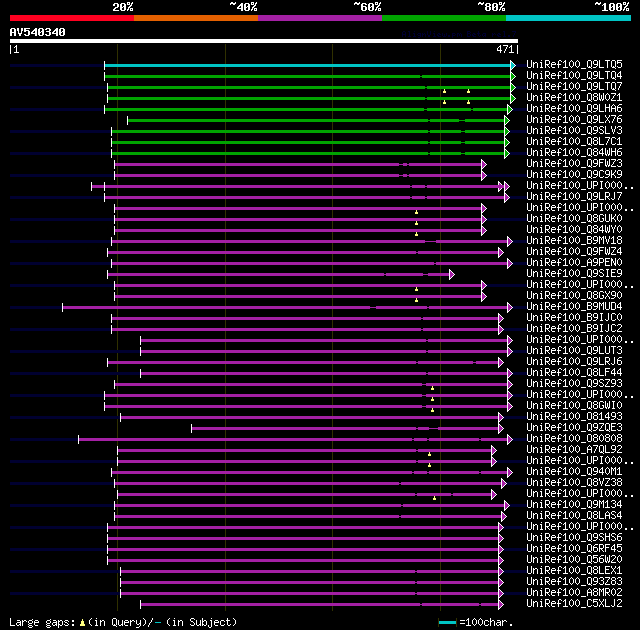Open the UniRef100_Q9LTQ7 hit
This screenshot has height=630, width=640.
click(574, 87)
